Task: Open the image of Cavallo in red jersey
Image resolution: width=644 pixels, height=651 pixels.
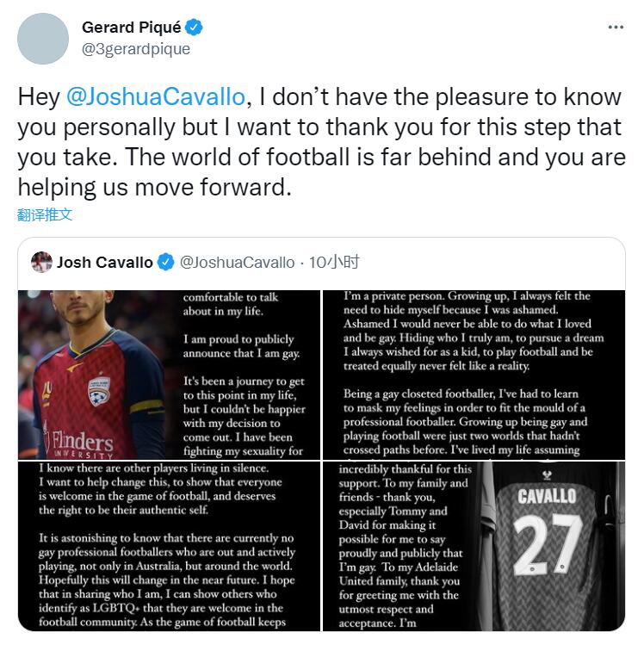Action: click(x=169, y=375)
